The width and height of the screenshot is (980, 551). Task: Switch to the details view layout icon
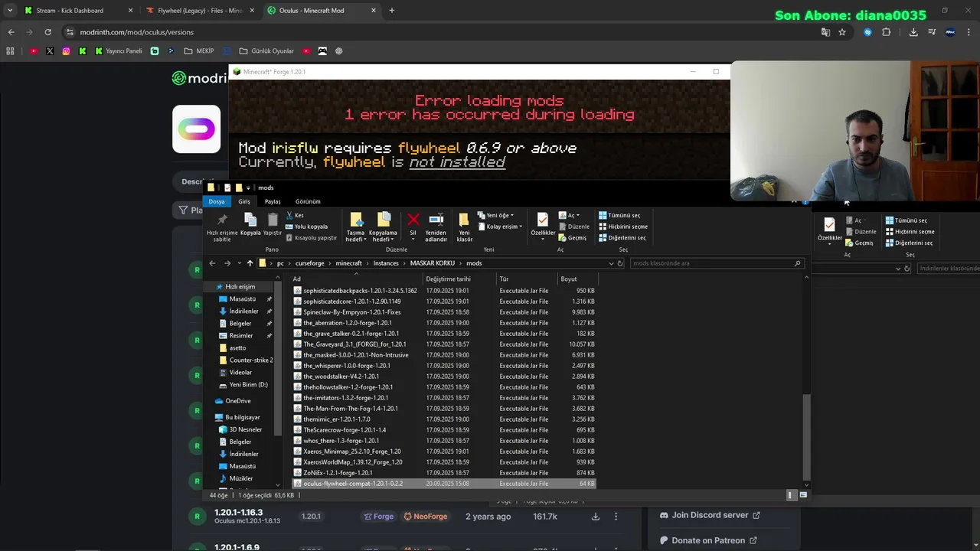tap(791, 495)
